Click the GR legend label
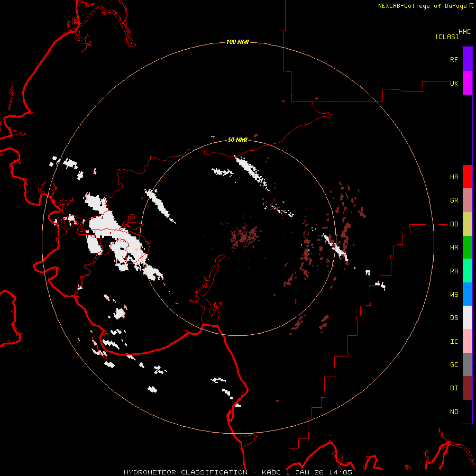Screen dimensions: 476x476 (x=454, y=200)
